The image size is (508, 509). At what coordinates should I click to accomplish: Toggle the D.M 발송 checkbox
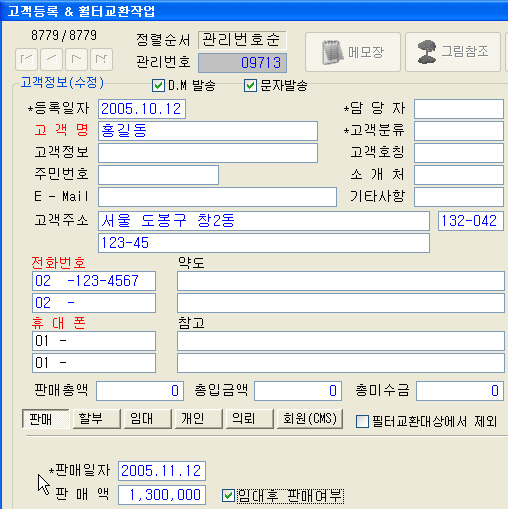tap(158, 86)
